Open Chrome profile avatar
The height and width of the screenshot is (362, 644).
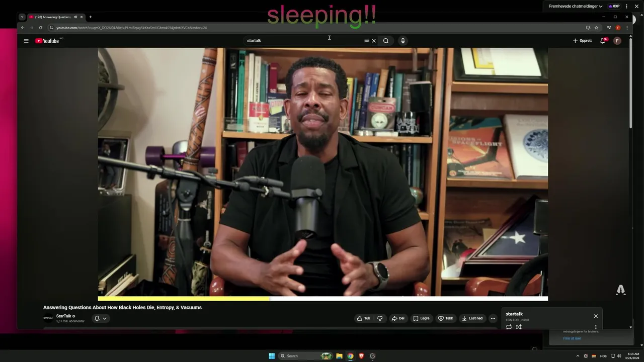click(x=618, y=28)
